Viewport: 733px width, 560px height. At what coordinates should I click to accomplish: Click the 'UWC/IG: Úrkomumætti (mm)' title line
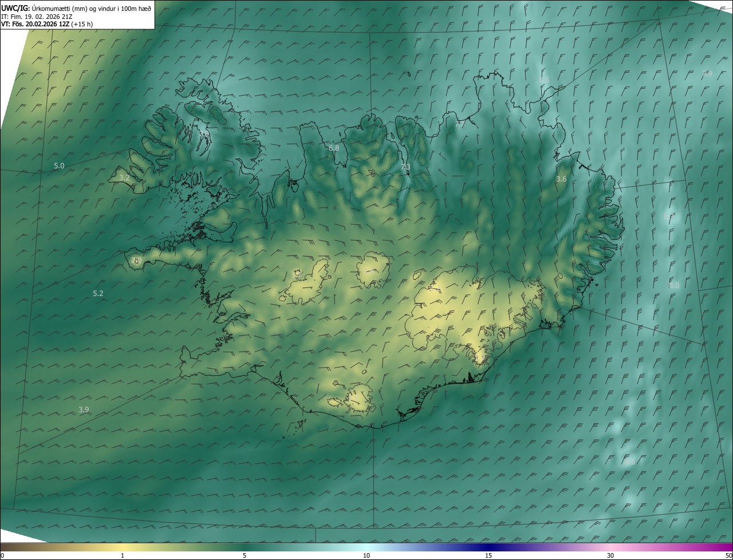76,8
